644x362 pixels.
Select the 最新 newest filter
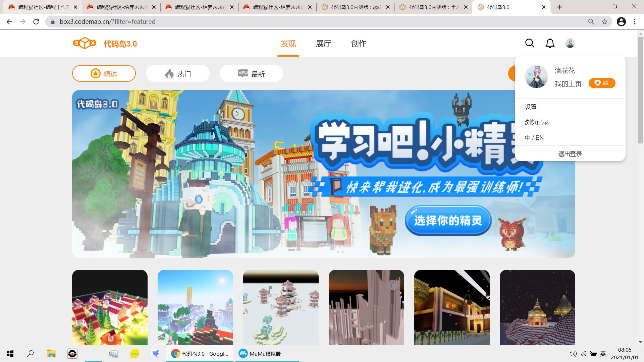coord(252,73)
